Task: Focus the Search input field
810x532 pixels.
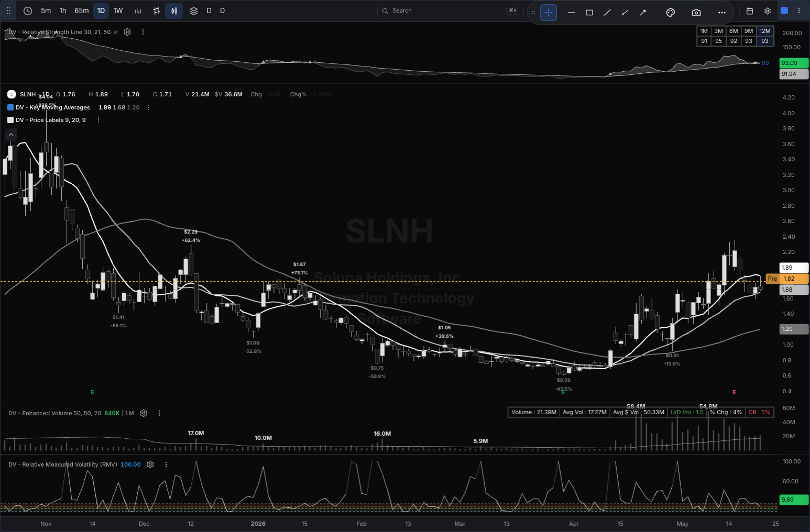Action: [450, 10]
